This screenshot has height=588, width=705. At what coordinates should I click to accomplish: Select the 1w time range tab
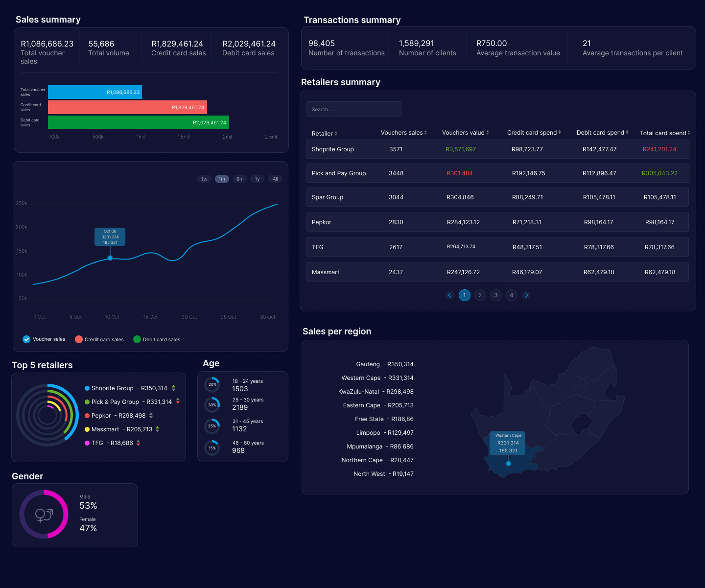pos(204,179)
